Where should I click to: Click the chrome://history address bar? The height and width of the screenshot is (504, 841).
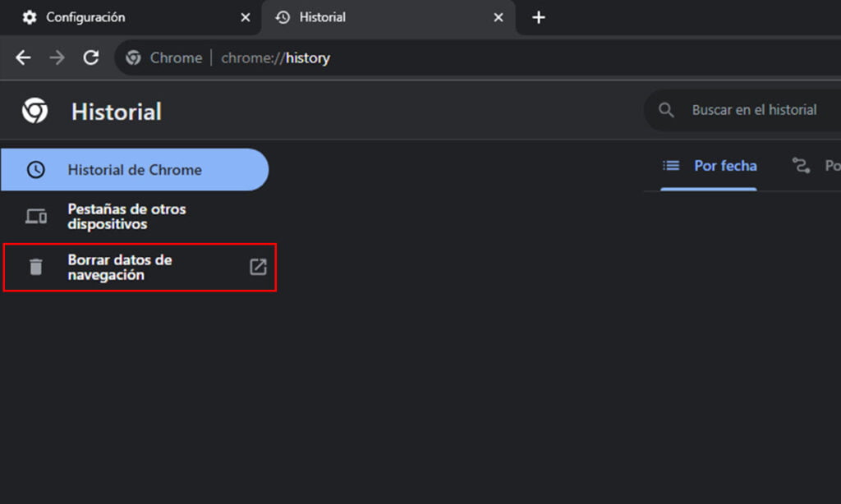[477, 57]
